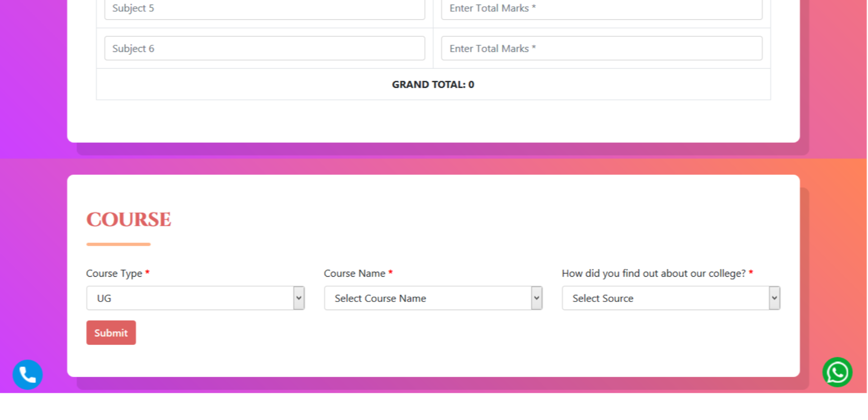This screenshot has height=420, width=868.
Task: Click the Course Type label
Action: pyautogui.click(x=114, y=274)
